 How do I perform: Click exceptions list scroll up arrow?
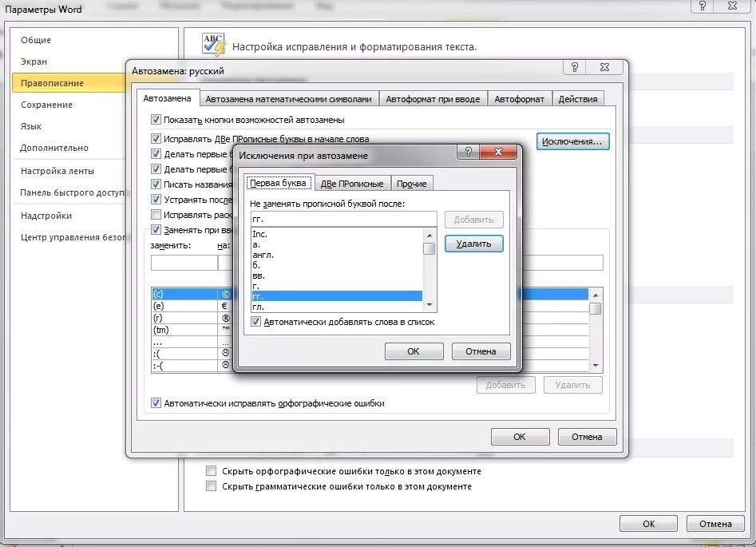(x=429, y=235)
